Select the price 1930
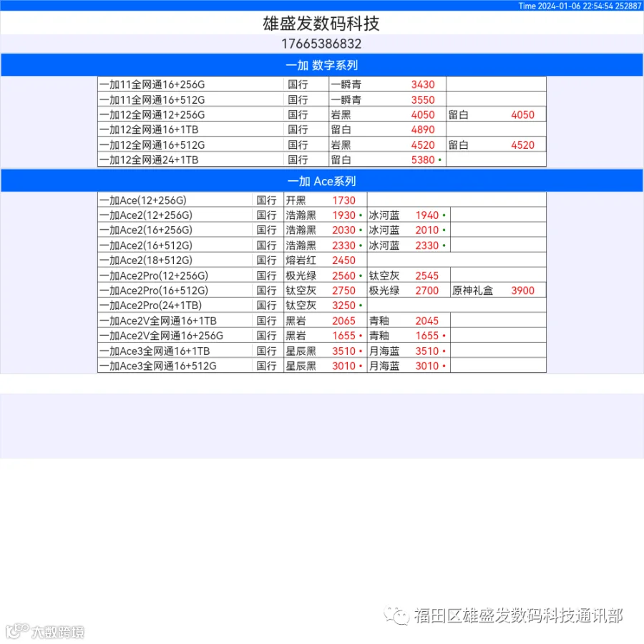 point(343,215)
